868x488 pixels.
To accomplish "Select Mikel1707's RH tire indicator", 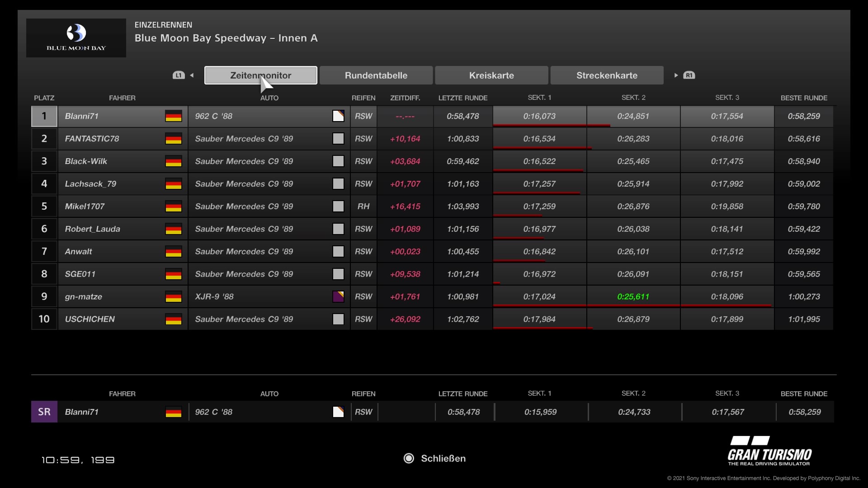I will coord(363,206).
